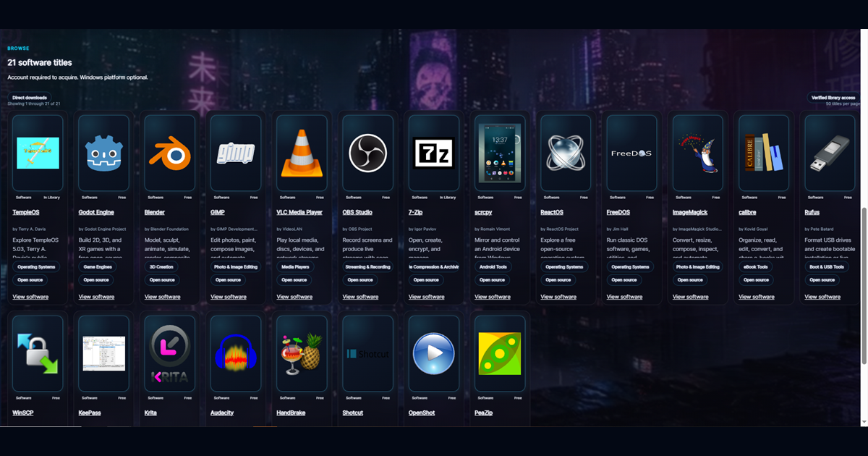
Task: Click the 3D Creation tag on Blender
Action: 161,267
